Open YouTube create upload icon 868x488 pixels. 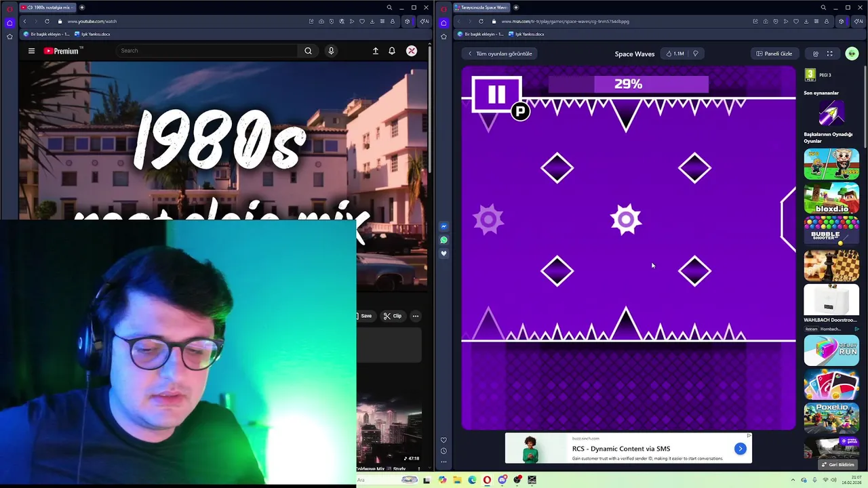pyautogui.click(x=375, y=51)
